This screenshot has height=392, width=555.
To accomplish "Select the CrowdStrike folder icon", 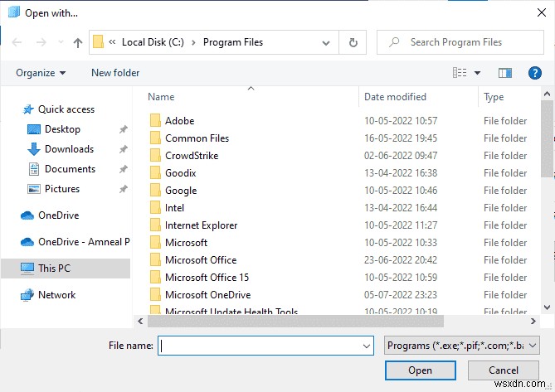I will tap(155, 155).
